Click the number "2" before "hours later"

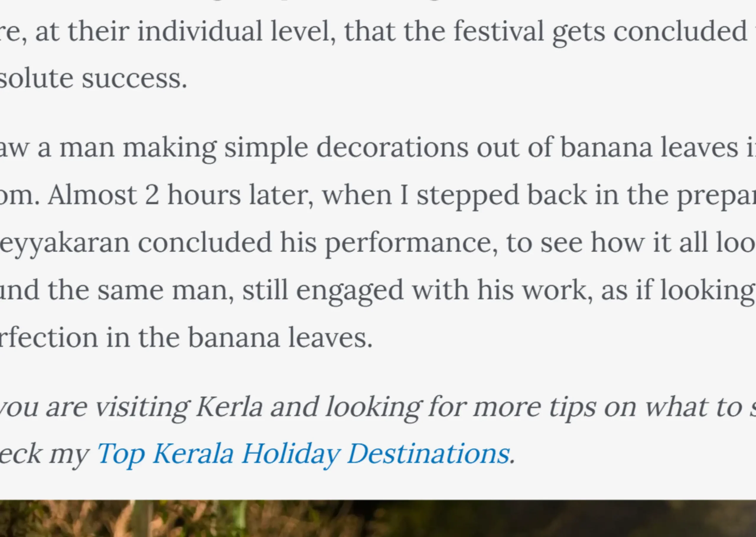tap(152, 195)
